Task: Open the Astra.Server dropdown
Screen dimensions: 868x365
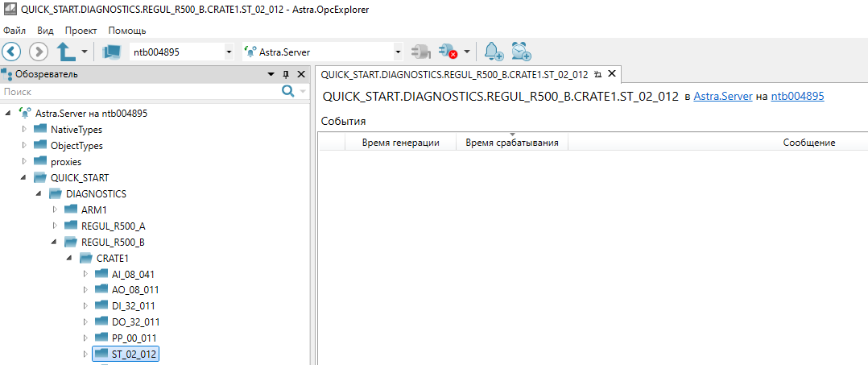Action: (x=398, y=52)
